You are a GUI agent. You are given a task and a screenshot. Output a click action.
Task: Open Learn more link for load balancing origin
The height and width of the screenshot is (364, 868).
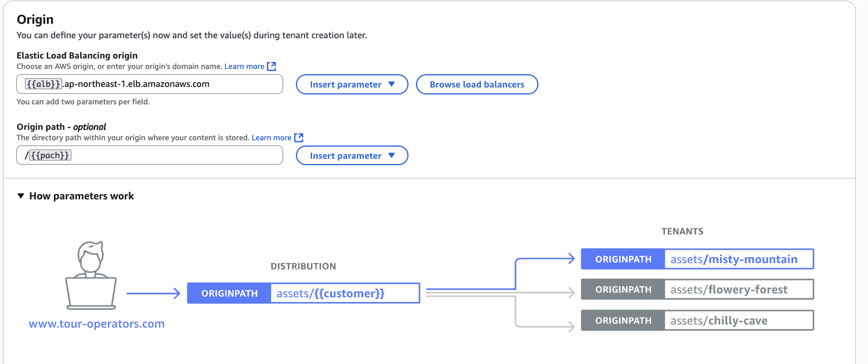(244, 67)
